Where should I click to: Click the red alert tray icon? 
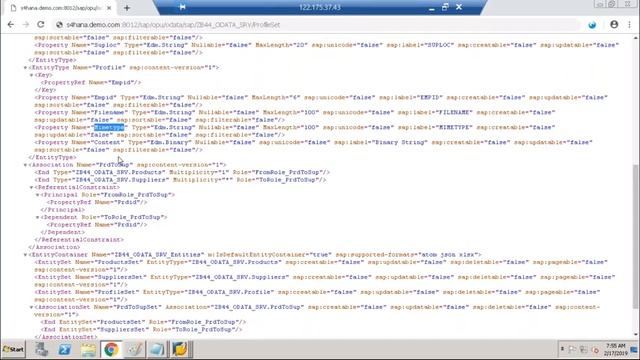596,350
